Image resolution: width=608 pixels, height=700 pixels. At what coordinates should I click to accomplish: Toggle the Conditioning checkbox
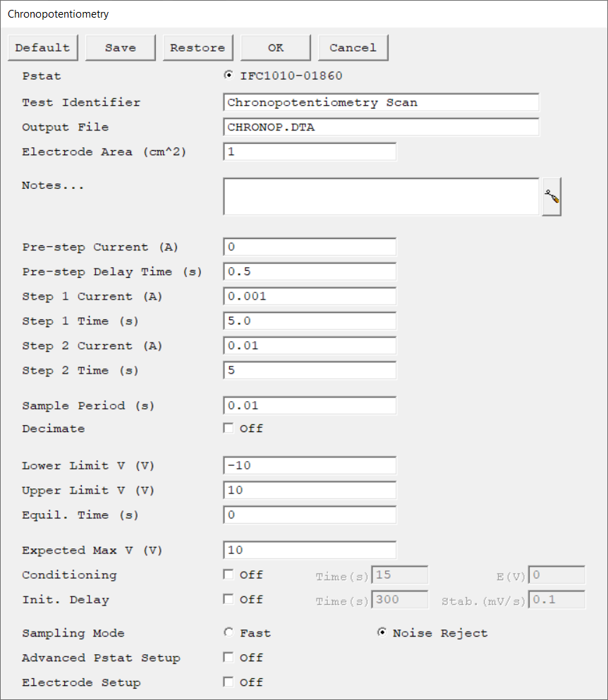(x=228, y=575)
